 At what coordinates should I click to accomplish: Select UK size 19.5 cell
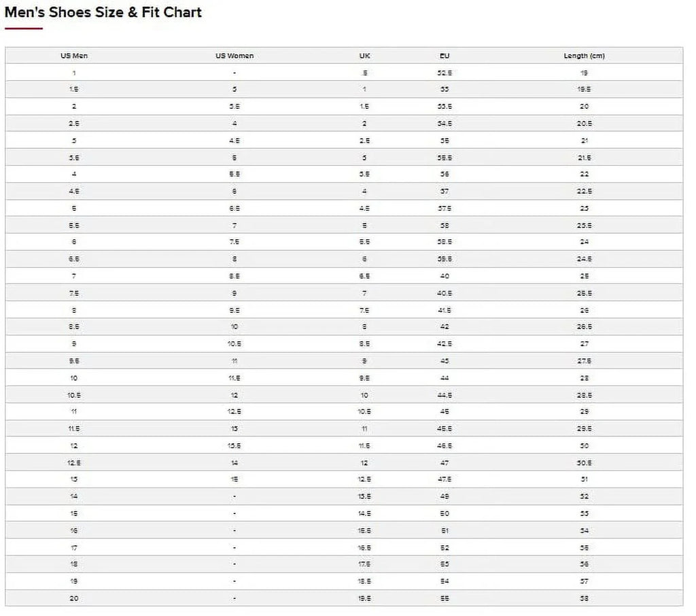(364, 599)
